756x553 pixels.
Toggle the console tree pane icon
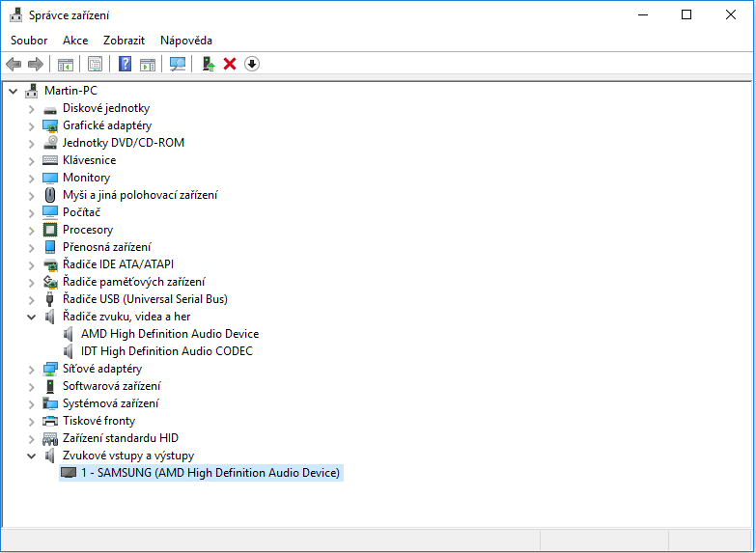click(65, 64)
